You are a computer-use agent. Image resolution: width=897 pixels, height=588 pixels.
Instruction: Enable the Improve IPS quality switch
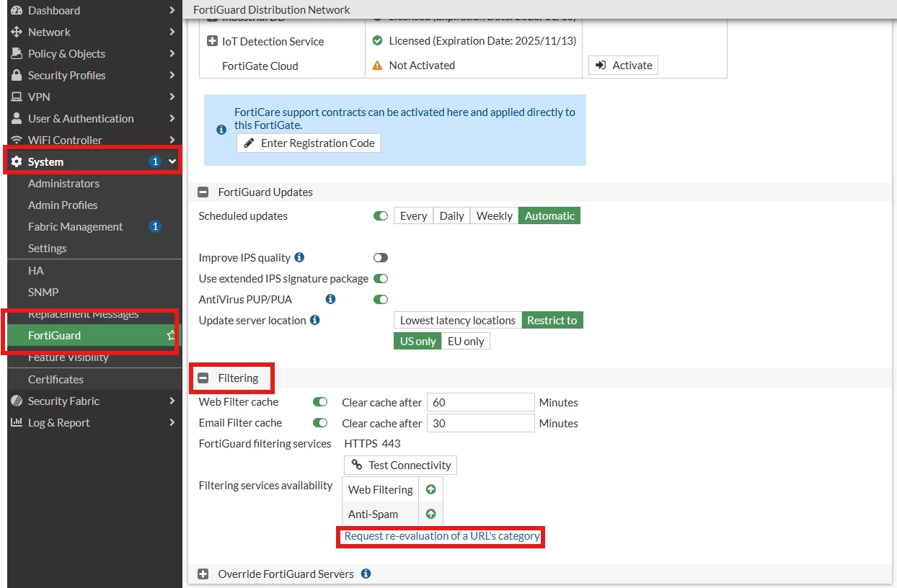tap(381, 257)
